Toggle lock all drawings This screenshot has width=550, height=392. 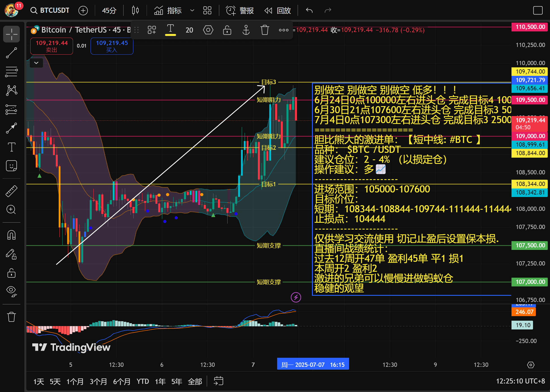pyautogui.click(x=11, y=273)
